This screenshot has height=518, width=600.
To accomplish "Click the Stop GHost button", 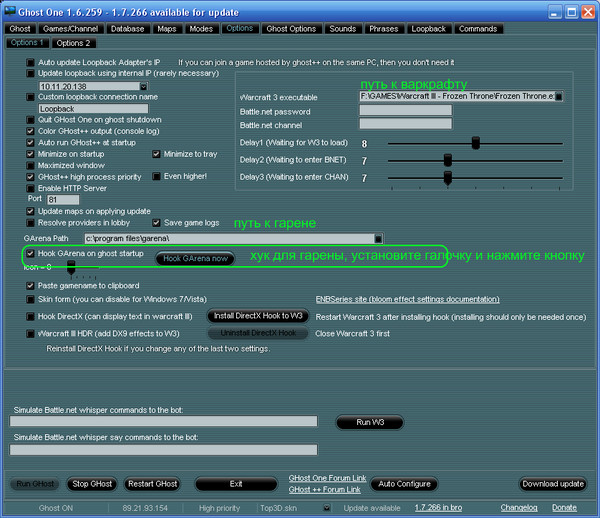I will pos(92,484).
